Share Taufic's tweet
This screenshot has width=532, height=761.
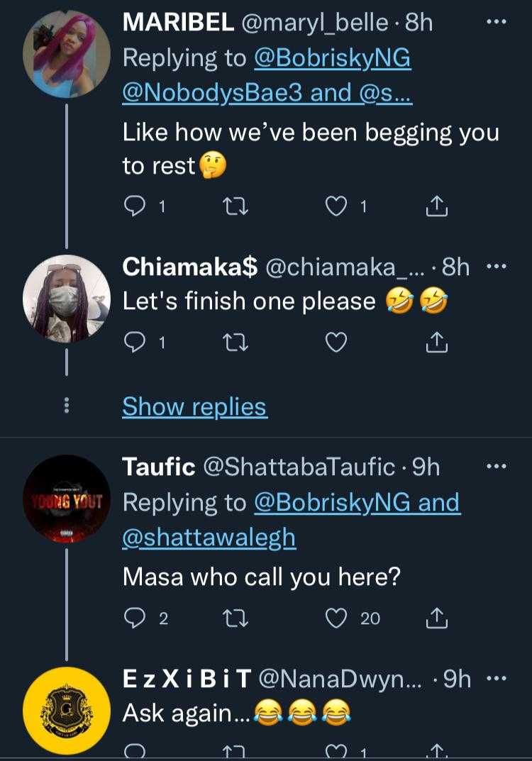pos(437,618)
